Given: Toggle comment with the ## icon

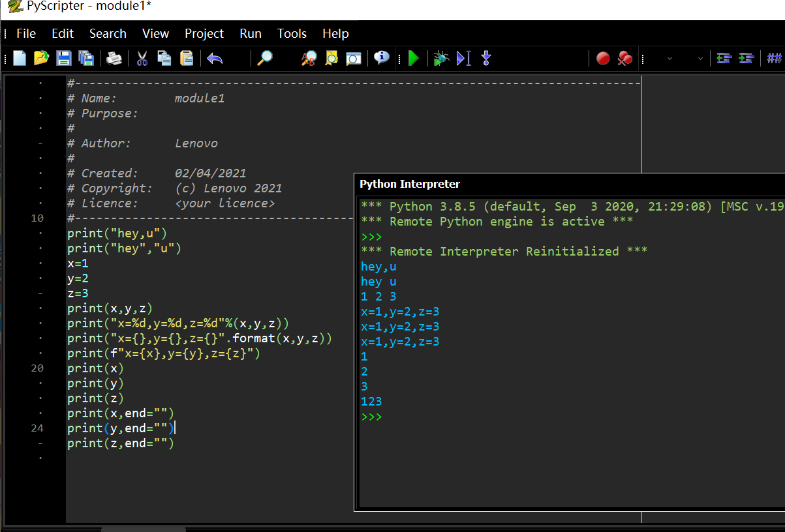Looking at the screenshot, I should pyautogui.click(x=774, y=59).
